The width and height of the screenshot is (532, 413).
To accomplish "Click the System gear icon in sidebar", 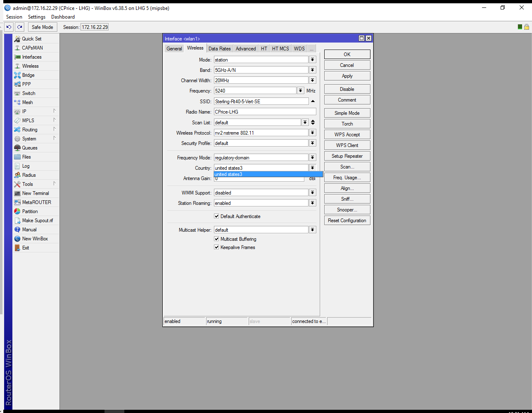I will 17,139.
